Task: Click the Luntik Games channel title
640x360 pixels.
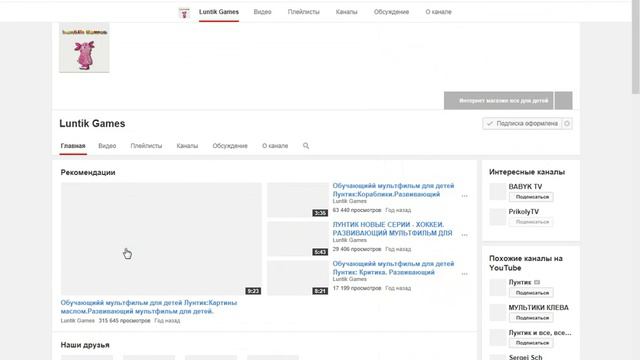Action: point(92,123)
